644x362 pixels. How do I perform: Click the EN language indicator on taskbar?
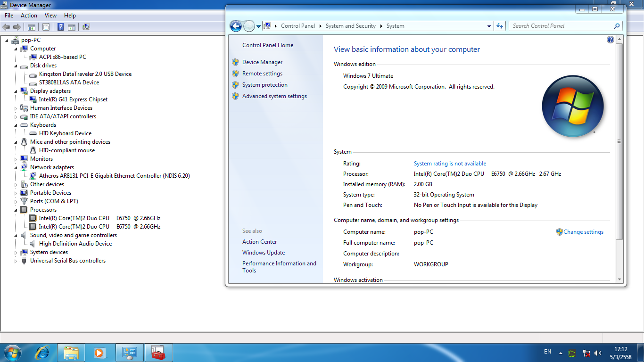click(x=547, y=352)
